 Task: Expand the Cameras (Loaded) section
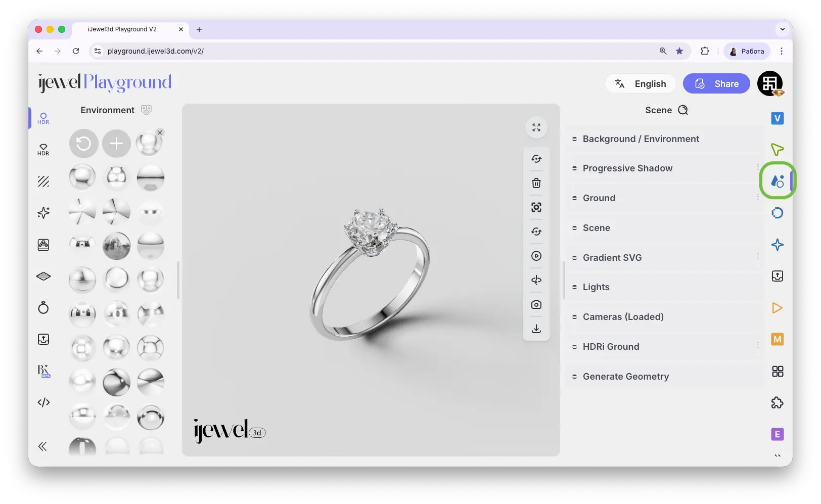(665, 317)
